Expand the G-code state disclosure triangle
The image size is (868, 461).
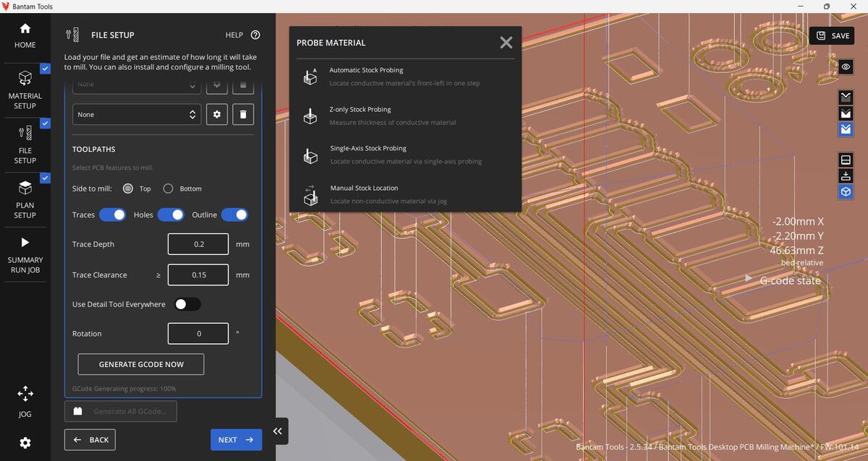click(749, 278)
